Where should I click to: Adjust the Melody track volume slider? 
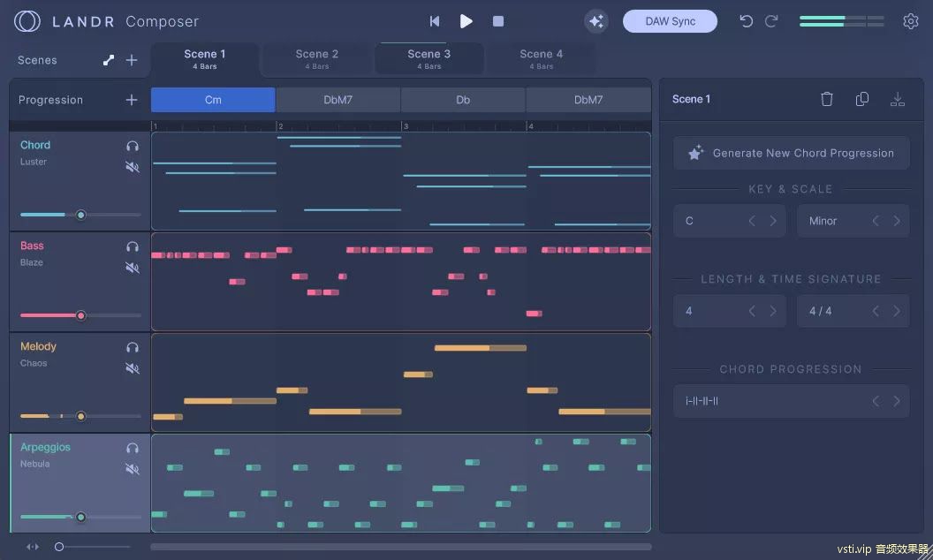80,416
